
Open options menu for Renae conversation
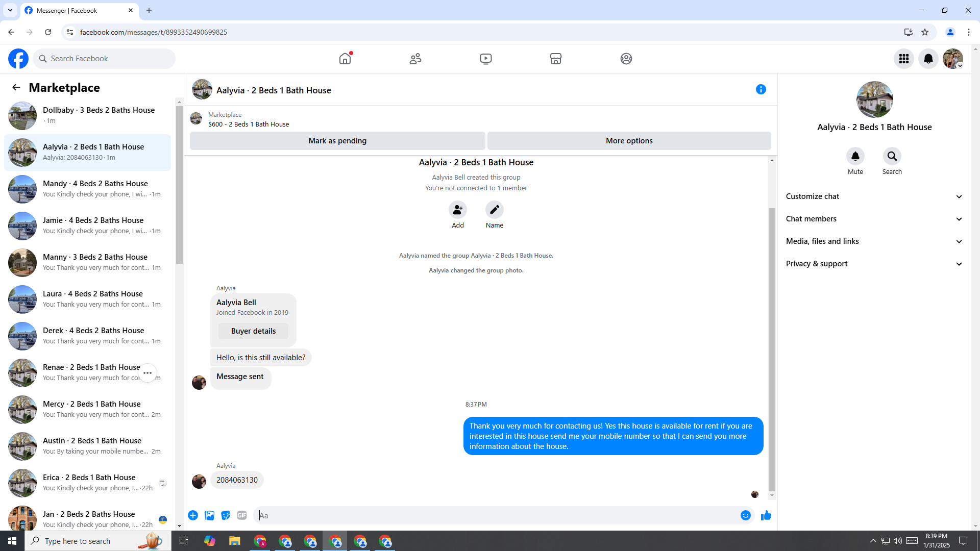click(148, 373)
